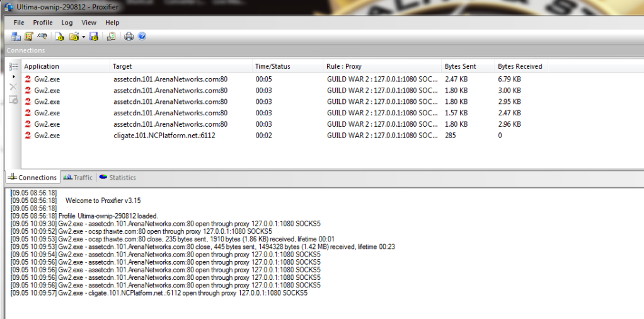
Task: Click Gw2 icon in the 3.00 KB row
Action: pos(28,90)
